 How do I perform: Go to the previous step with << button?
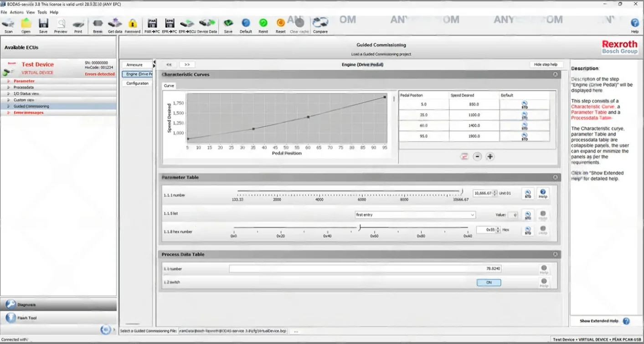click(x=169, y=65)
